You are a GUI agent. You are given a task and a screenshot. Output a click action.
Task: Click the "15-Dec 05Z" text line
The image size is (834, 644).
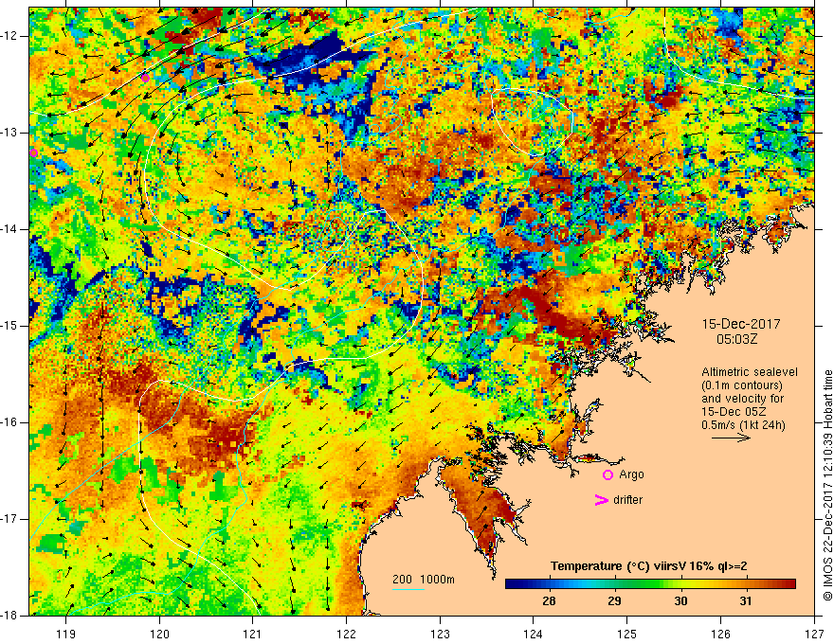(734, 412)
